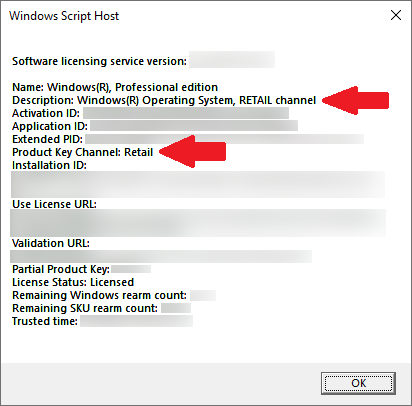Click the Description RETAIL channel text line
This screenshot has width=412, height=406.
point(164,100)
